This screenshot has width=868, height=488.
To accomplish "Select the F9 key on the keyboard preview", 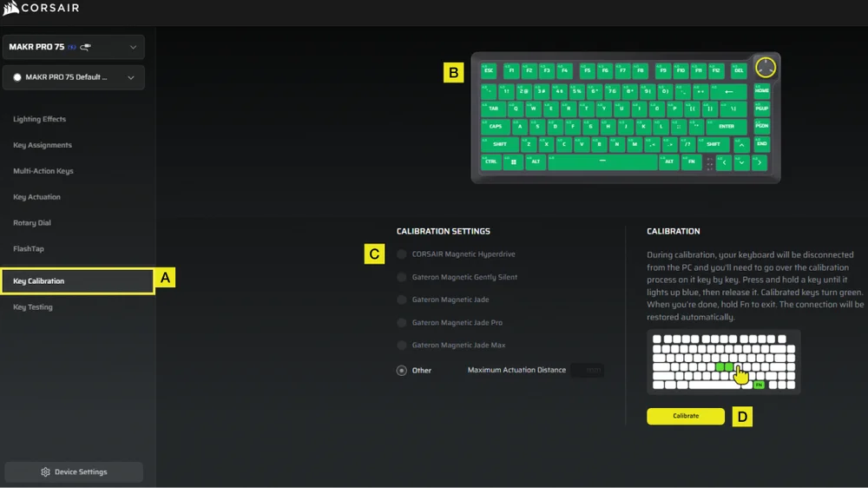I will 663,71.
